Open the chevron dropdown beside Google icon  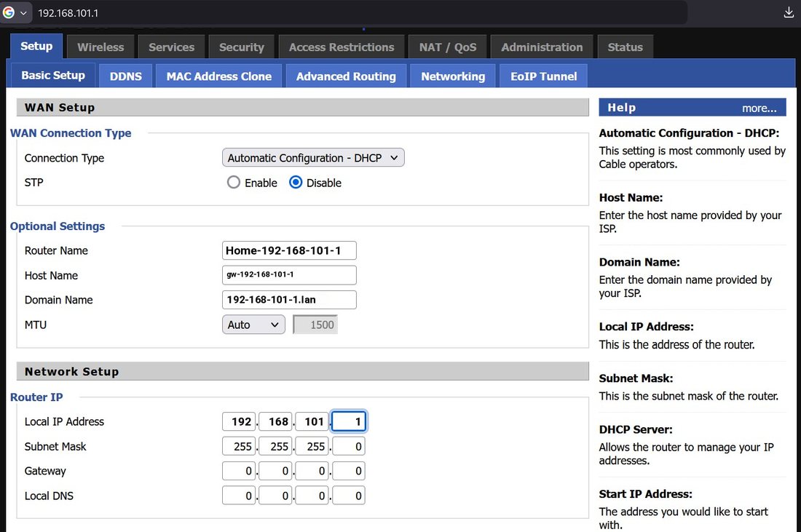[x=23, y=13]
